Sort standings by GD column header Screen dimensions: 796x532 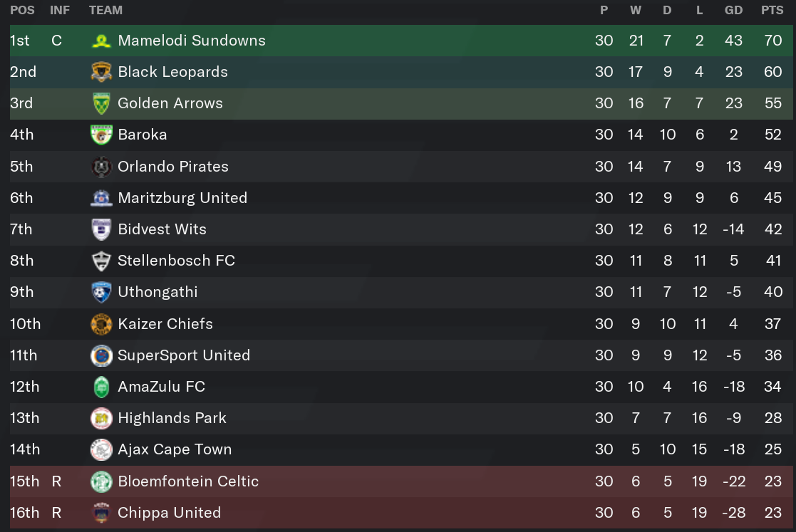[x=733, y=10]
